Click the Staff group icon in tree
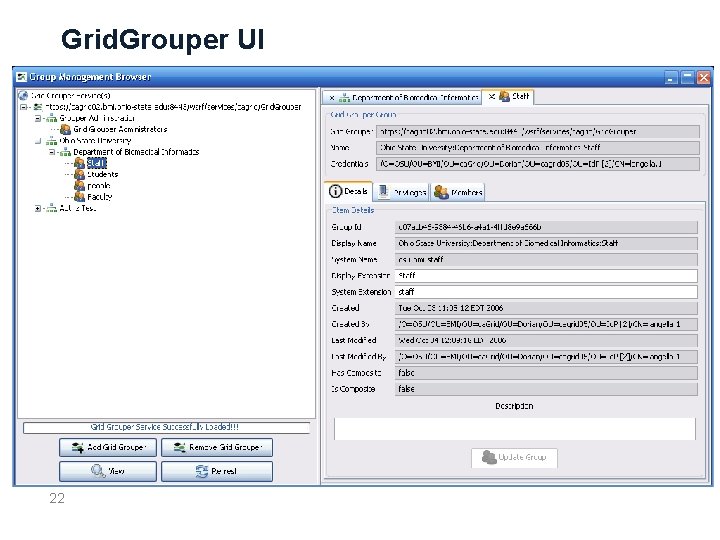 click(x=79, y=163)
